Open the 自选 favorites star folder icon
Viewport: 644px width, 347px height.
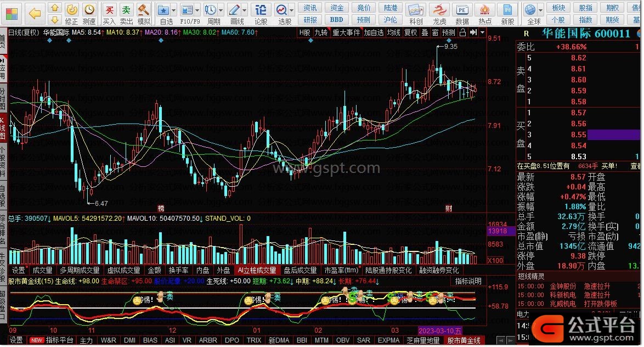pos(163,10)
